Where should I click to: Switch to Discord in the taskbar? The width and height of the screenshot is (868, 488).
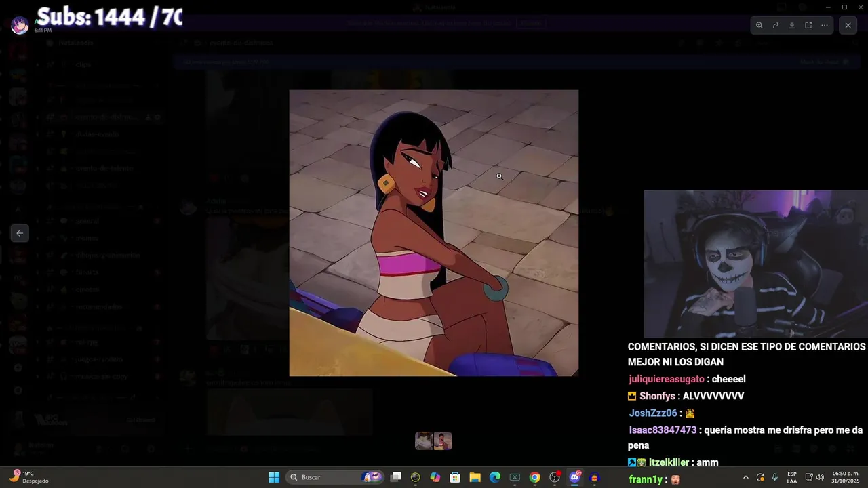pyautogui.click(x=575, y=477)
